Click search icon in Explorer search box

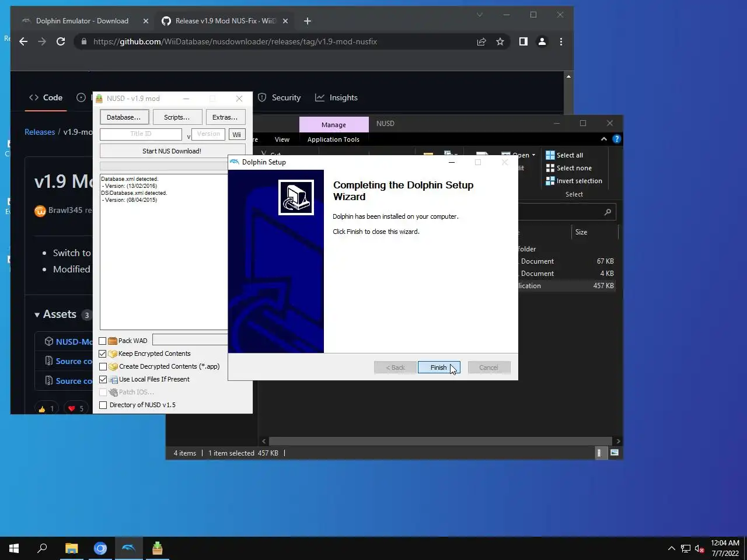(608, 212)
